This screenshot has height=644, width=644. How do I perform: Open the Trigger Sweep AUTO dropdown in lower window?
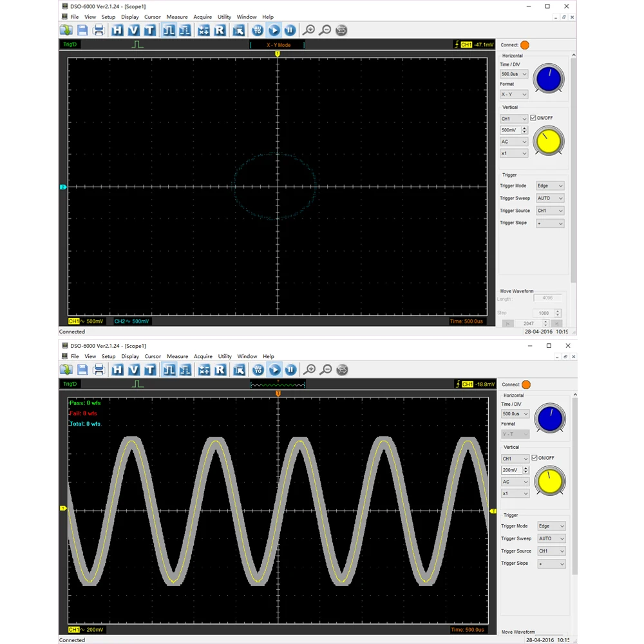coord(551,538)
